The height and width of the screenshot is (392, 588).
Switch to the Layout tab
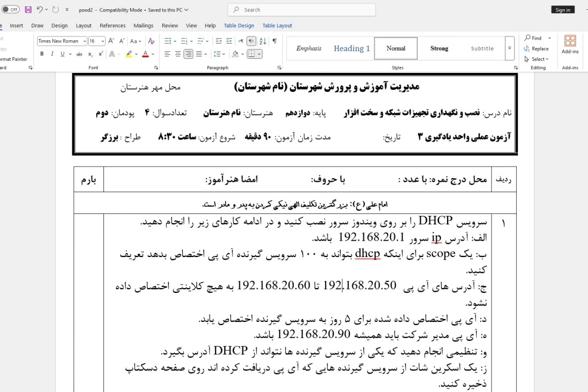click(x=83, y=26)
